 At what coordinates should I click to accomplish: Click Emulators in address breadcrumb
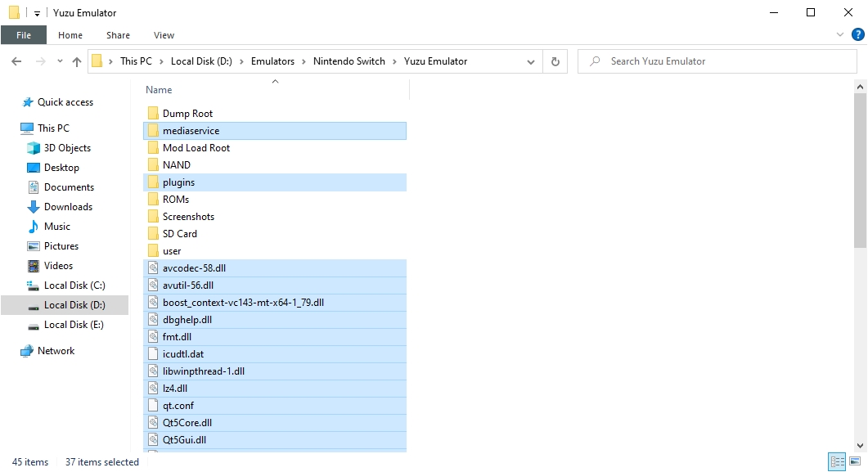(x=272, y=61)
